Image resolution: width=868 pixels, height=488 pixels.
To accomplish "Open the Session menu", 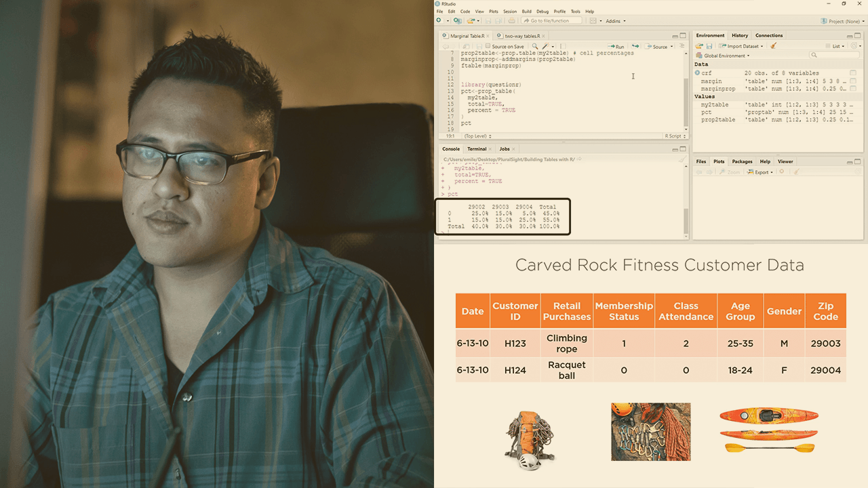I will point(510,11).
